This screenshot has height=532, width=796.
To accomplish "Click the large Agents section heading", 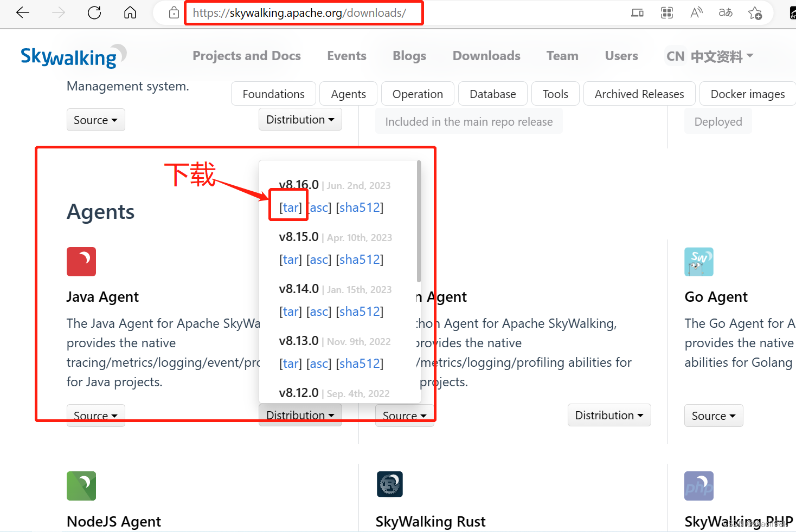I will click(x=101, y=212).
